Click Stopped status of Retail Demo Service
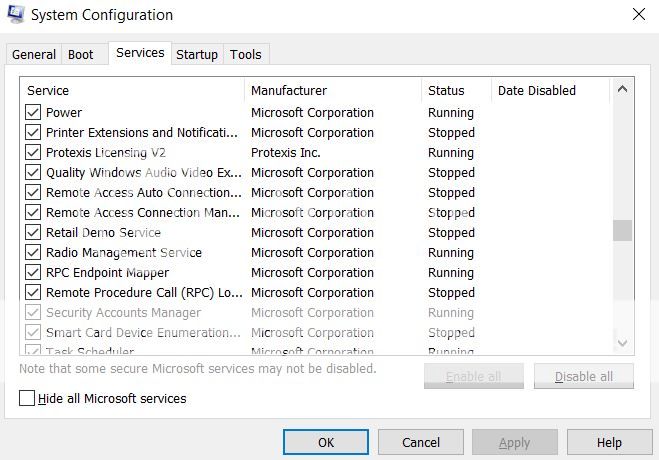This screenshot has width=659, height=460. [x=451, y=233]
